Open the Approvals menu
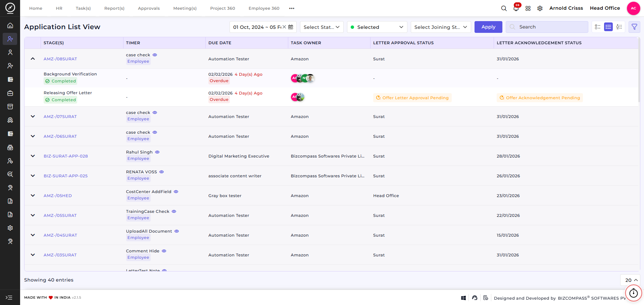Viewport: 644px width, 305px height. click(149, 8)
